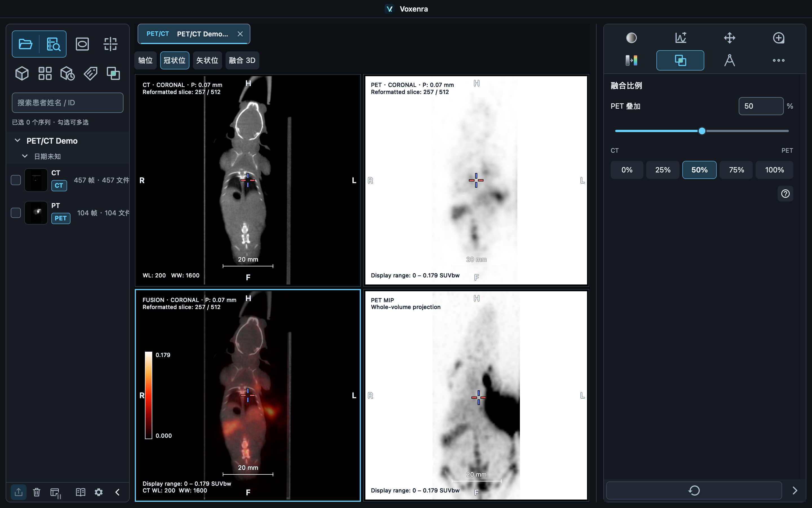This screenshot has height=508, width=812.
Task: Click the patient name search field
Action: [x=67, y=103]
